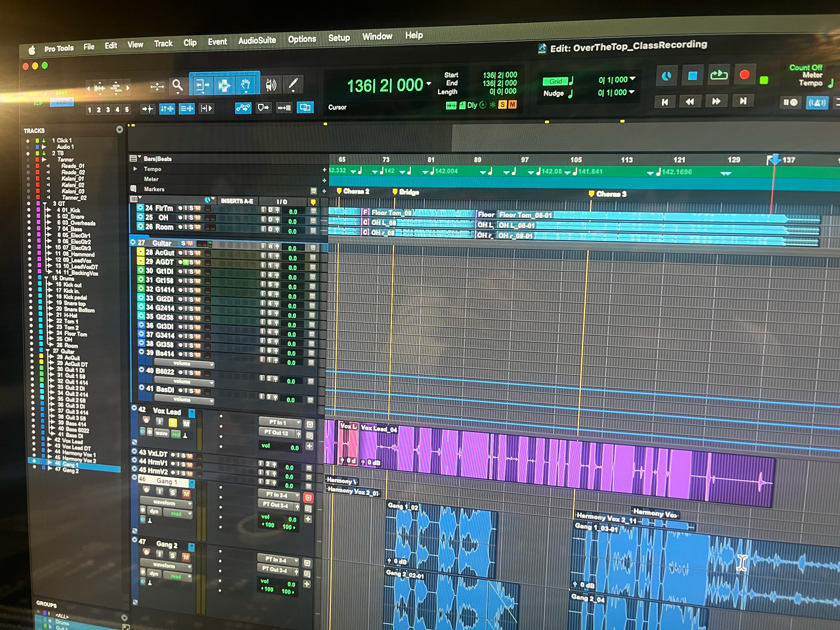Solo the Vox Lead track
This screenshot has height=630, width=840.
(x=173, y=423)
